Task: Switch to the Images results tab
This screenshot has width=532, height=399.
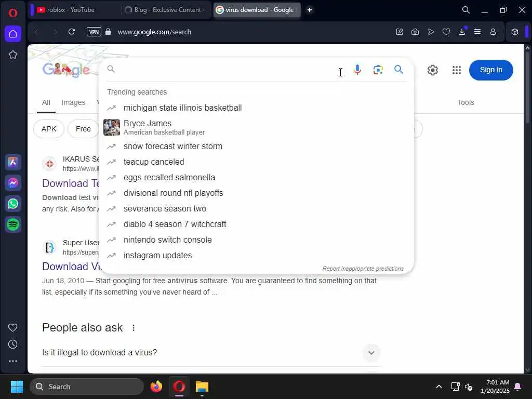Action: [x=73, y=102]
